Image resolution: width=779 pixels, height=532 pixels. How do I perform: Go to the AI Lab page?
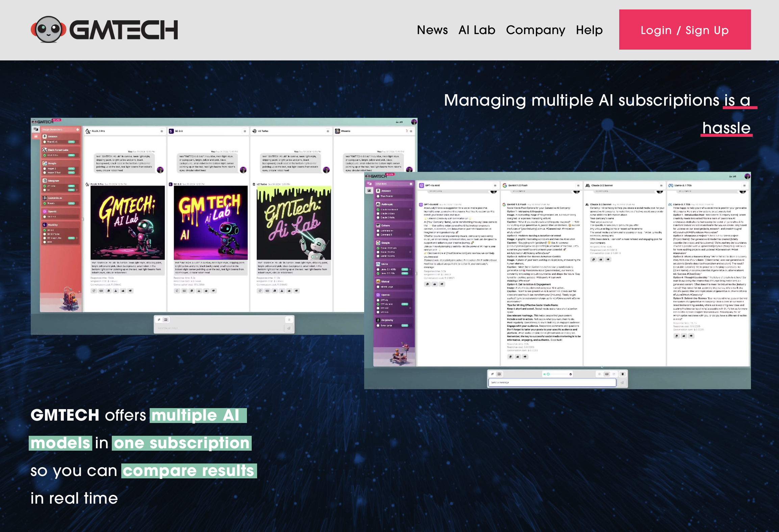[477, 30]
